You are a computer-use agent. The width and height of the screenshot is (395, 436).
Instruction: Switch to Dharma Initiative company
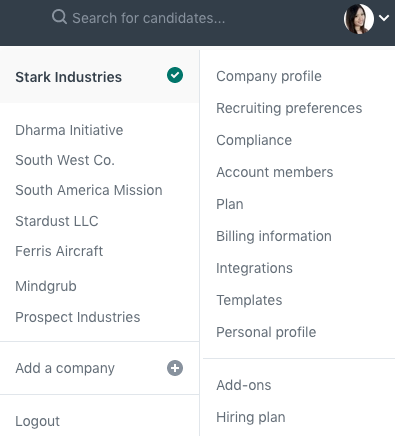click(x=69, y=130)
